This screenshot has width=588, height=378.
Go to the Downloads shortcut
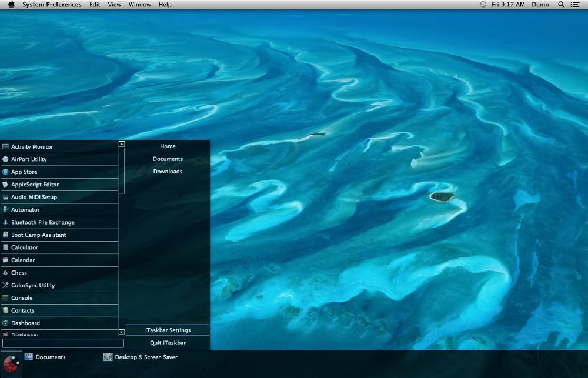pyautogui.click(x=168, y=172)
